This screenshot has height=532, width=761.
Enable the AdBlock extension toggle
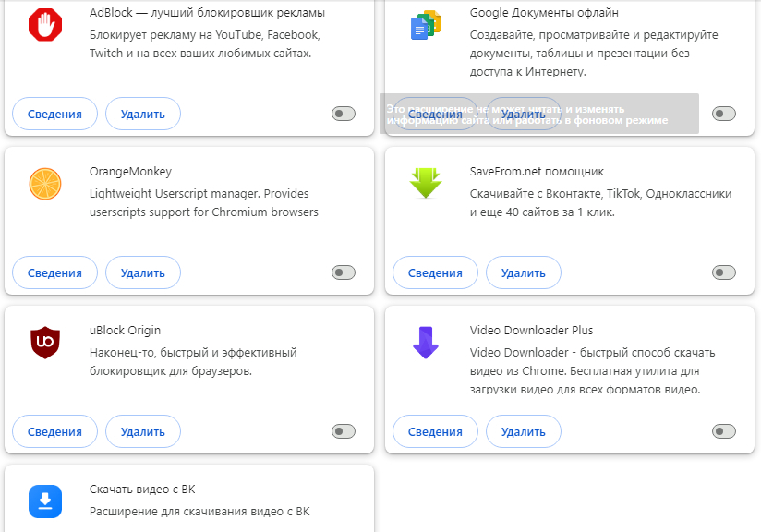(x=344, y=114)
